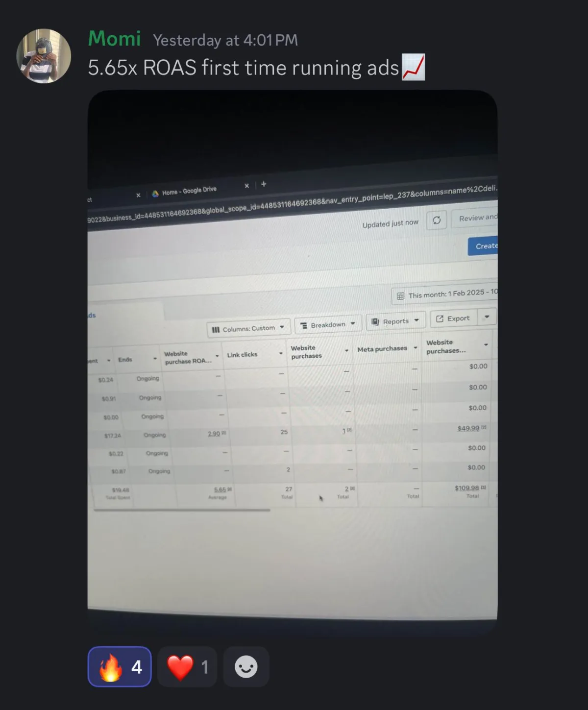
Task: Click Momi's profile avatar
Action: [x=44, y=56]
